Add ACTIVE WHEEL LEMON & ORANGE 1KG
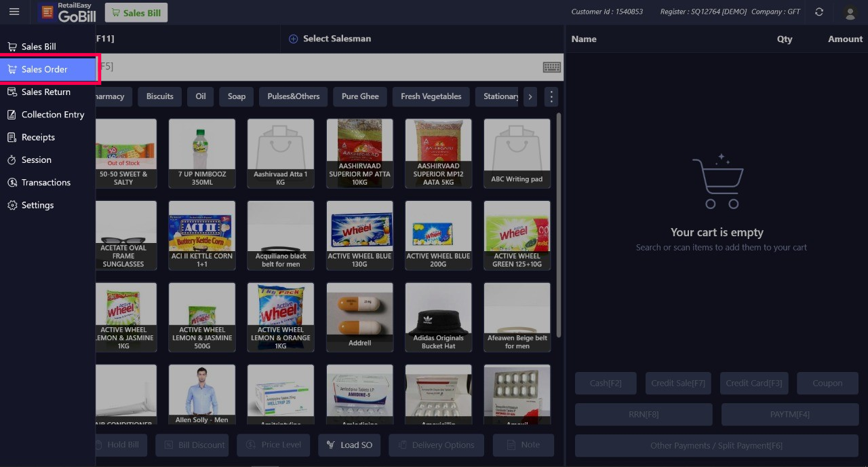The image size is (868, 467). (x=281, y=317)
